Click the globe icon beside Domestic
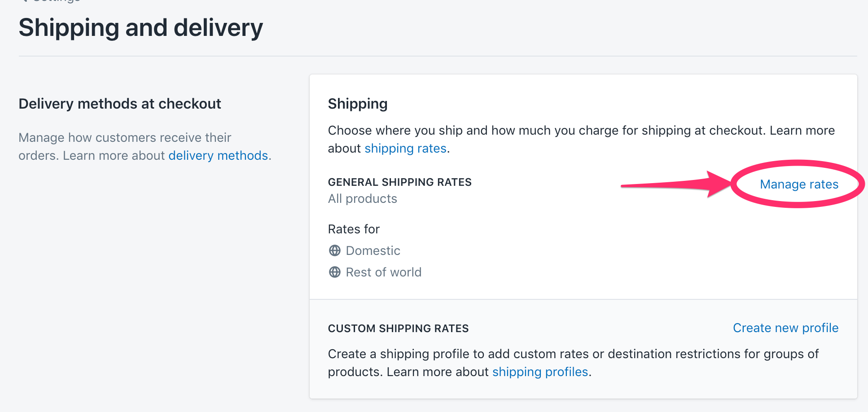The height and width of the screenshot is (412, 868). tap(335, 250)
